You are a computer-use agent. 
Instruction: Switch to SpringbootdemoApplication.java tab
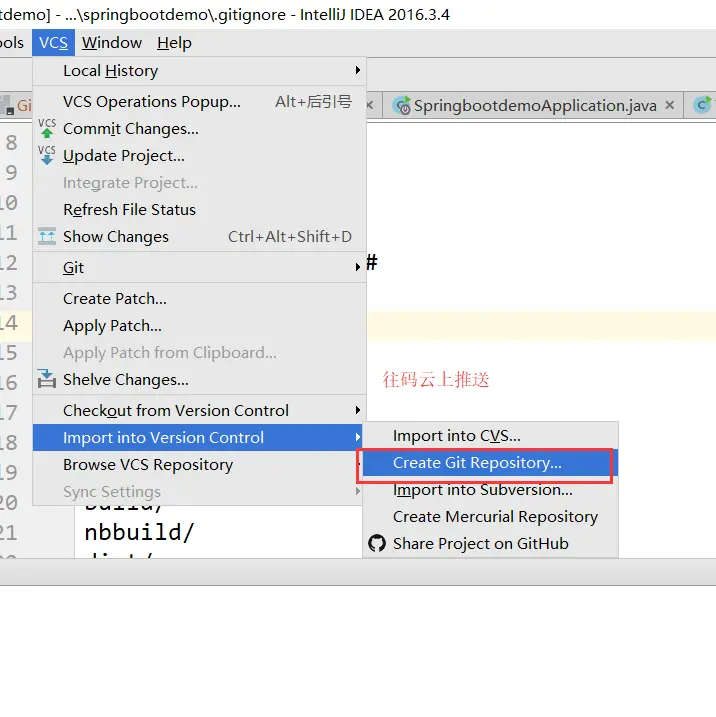(535, 106)
